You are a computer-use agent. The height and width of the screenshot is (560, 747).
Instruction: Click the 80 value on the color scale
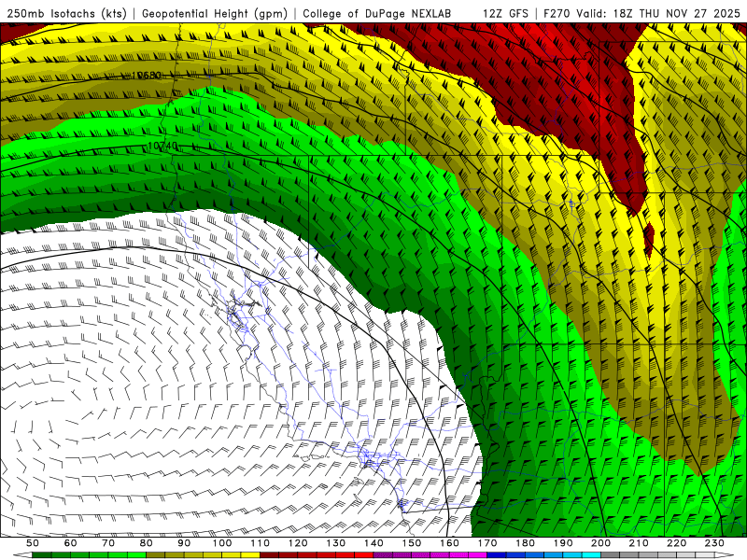coord(147,543)
